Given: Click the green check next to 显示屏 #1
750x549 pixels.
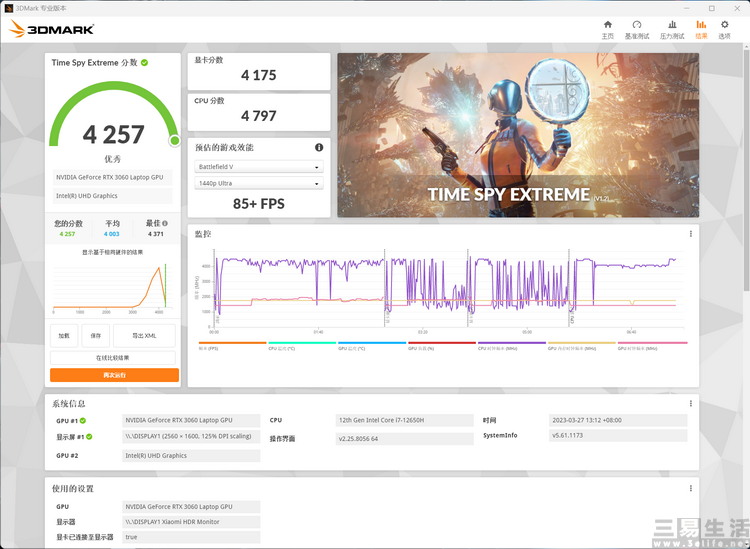Looking at the screenshot, I should point(89,437).
